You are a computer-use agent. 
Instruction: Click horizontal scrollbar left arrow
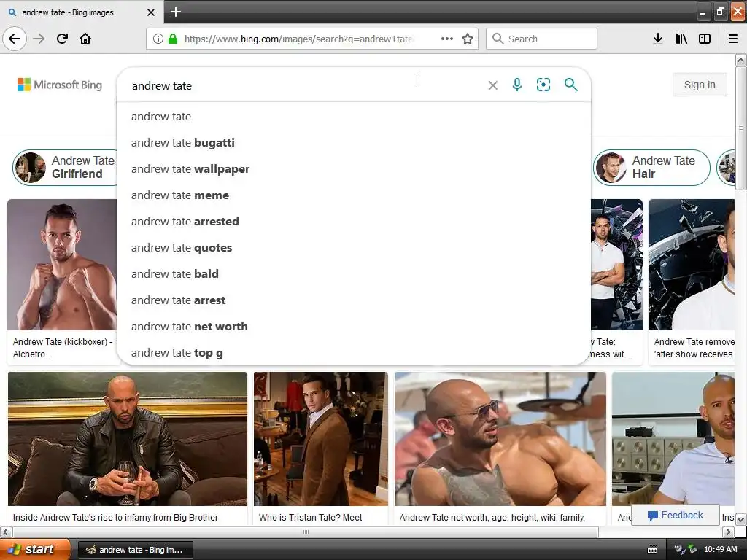[6, 532]
